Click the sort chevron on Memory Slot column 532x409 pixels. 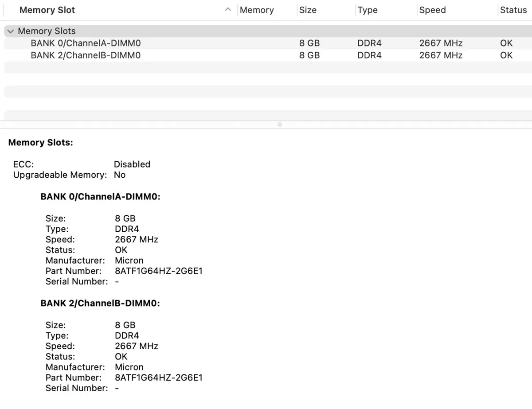[x=227, y=9]
